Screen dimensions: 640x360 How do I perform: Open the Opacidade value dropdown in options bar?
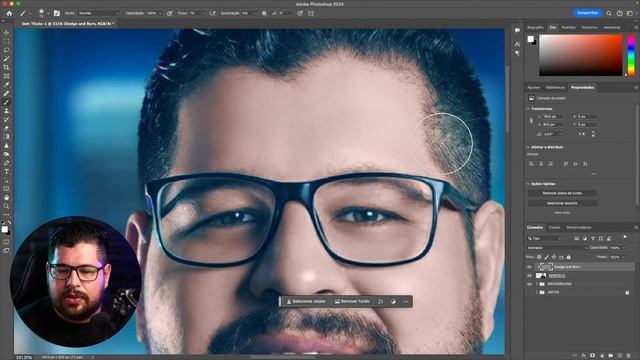point(160,13)
